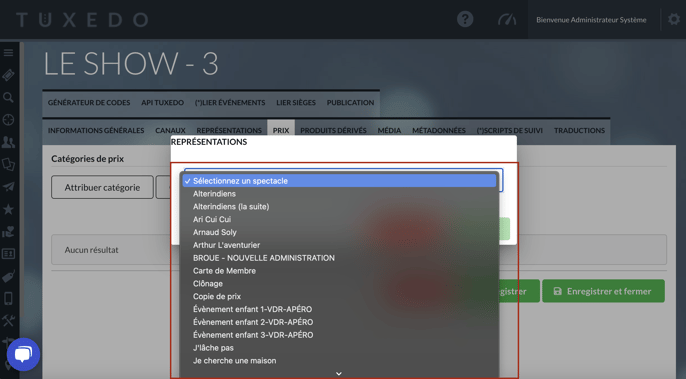Click Enregistrer et fermer button
Image resolution: width=686 pixels, height=379 pixels.
coord(603,291)
